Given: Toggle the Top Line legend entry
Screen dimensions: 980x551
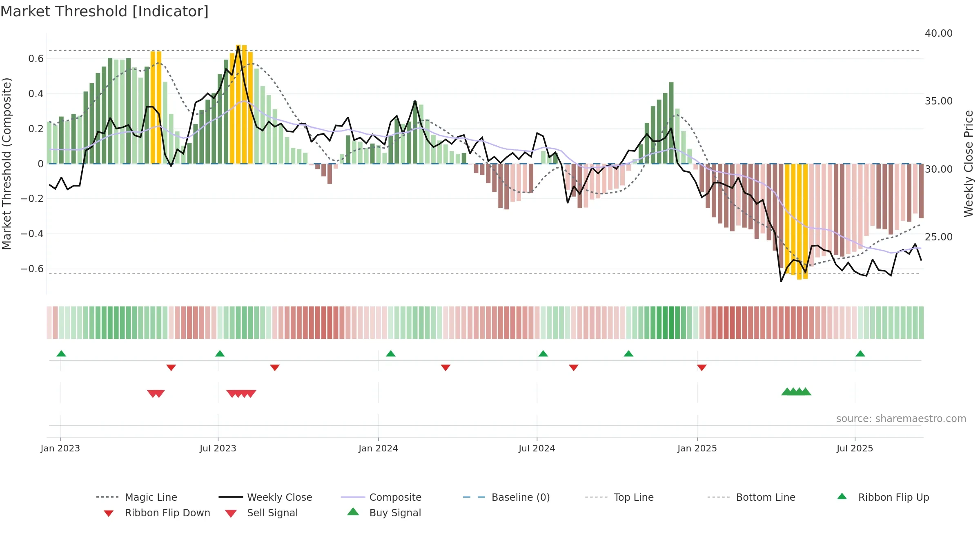Looking at the screenshot, I should pos(619,497).
